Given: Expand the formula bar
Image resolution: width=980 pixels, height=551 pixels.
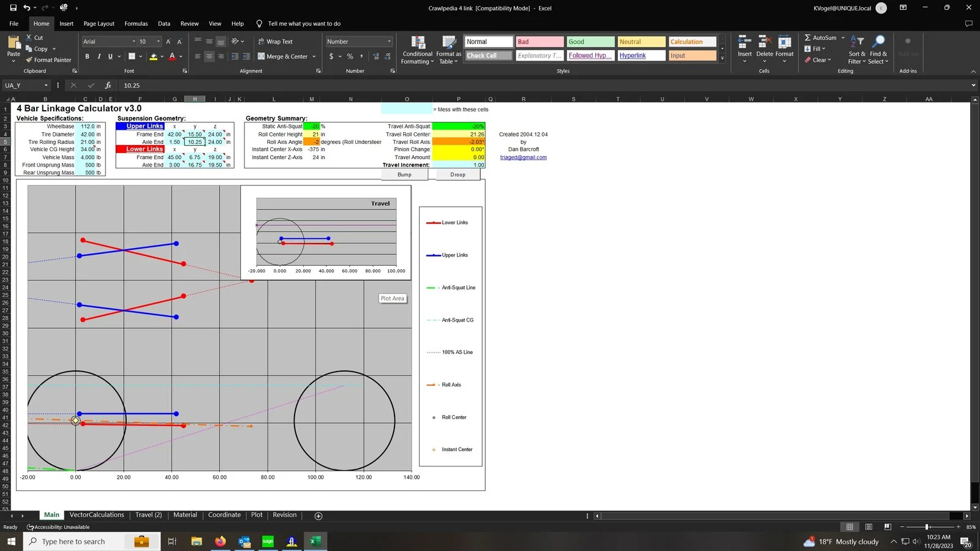Looking at the screenshot, I should point(973,86).
